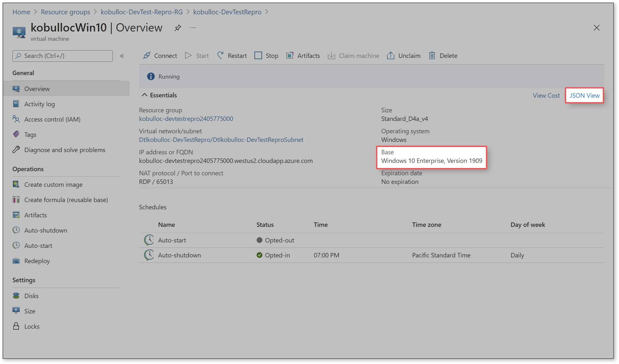Screen dimensions: 619x364
Task: Click Pacific Standard Time cell
Action: point(441,255)
